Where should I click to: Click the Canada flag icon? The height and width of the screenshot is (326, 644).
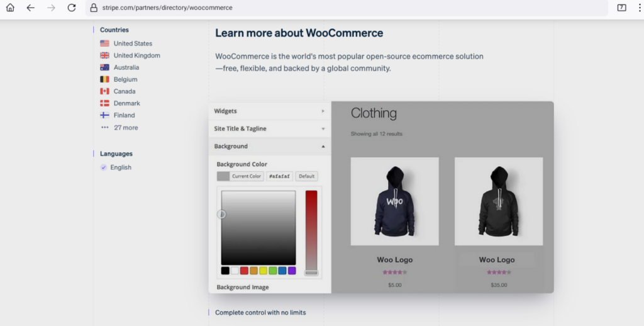point(104,91)
